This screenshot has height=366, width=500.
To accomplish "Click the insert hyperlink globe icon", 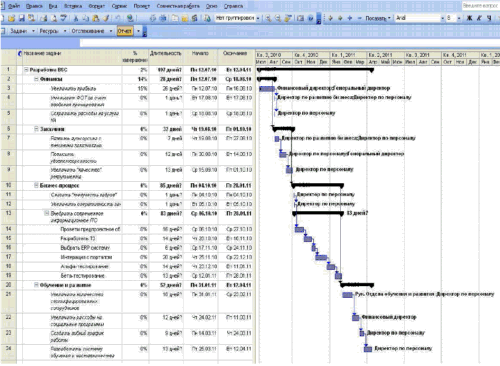I will (x=130, y=18).
